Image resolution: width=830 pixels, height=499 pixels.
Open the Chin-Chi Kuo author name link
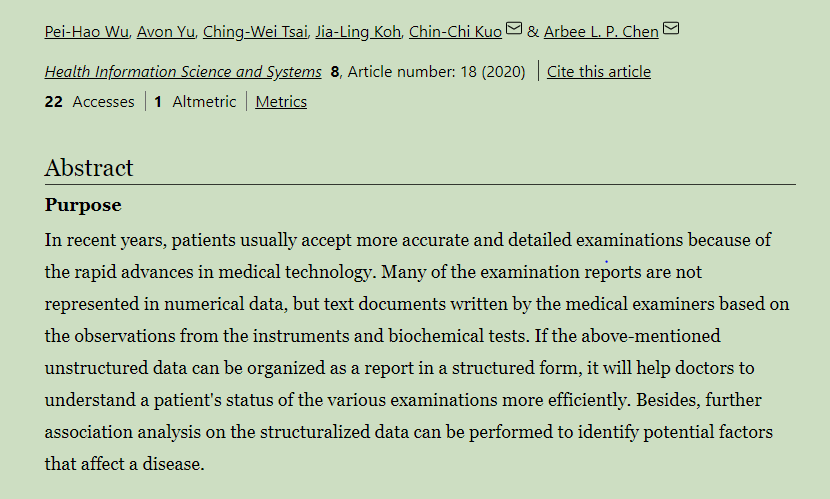click(455, 32)
